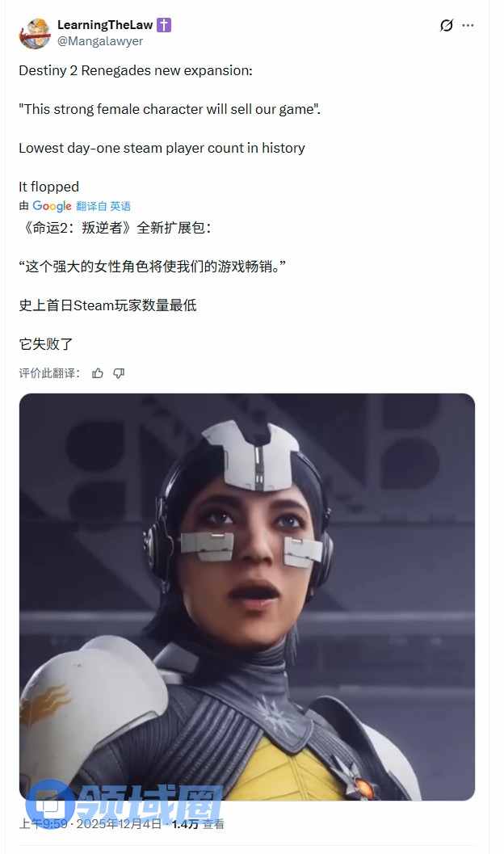This screenshot has height=854, width=504.
Task: View the 1.4万 查看 views count
Action: [198, 824]
